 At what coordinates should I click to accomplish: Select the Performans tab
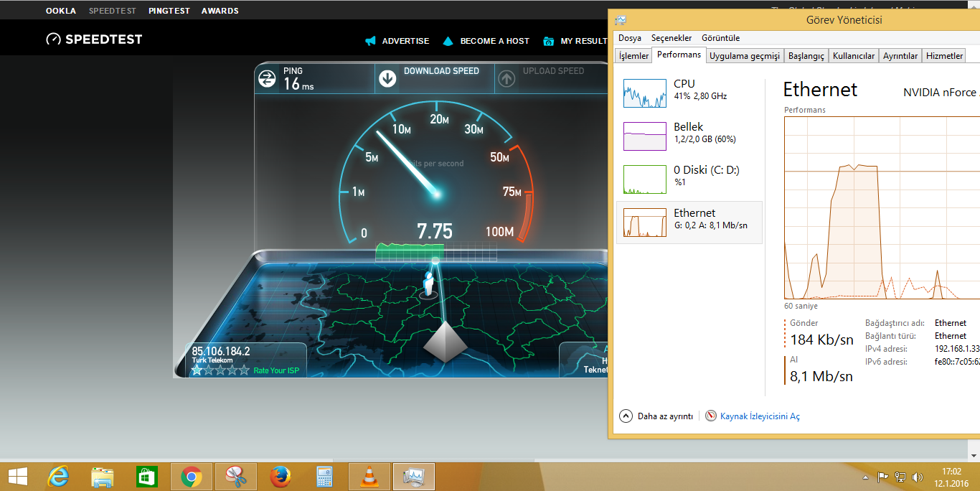pyautogui.click(x=679, y=55)
